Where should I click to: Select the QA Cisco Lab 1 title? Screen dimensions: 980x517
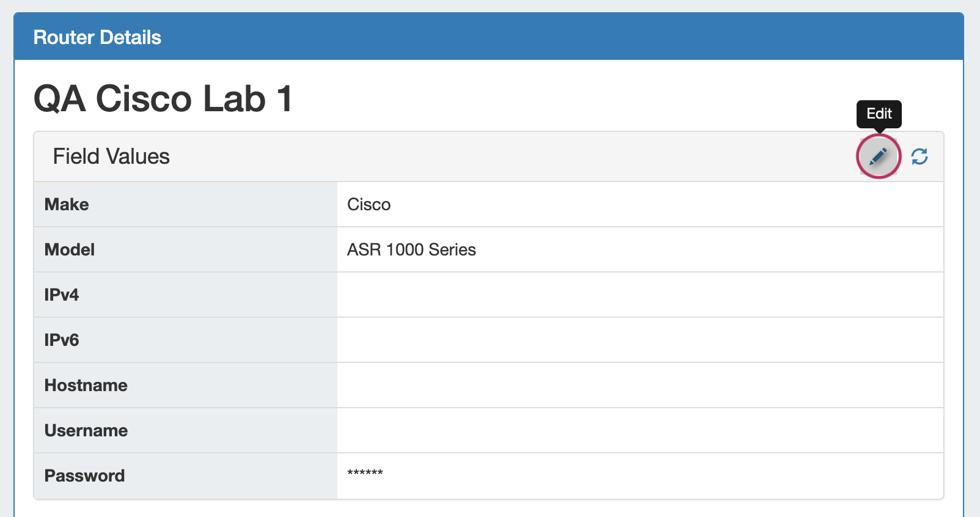pyautogui.click(x=163, y=98)
